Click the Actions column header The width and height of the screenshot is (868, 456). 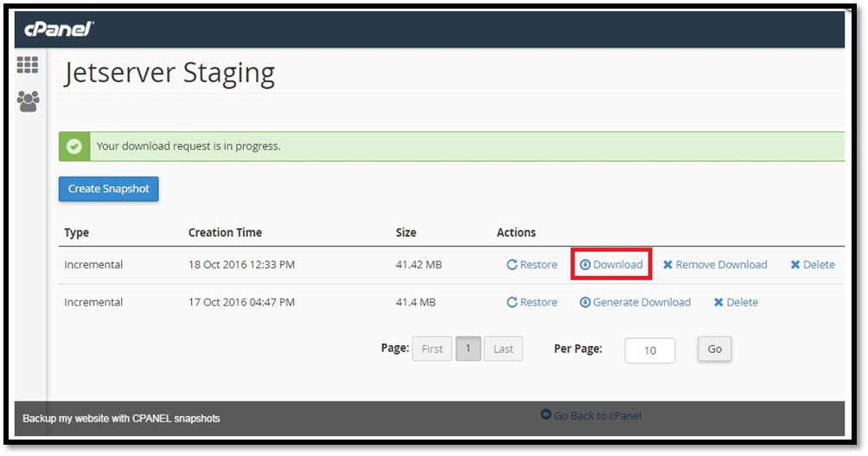[516, 233]
